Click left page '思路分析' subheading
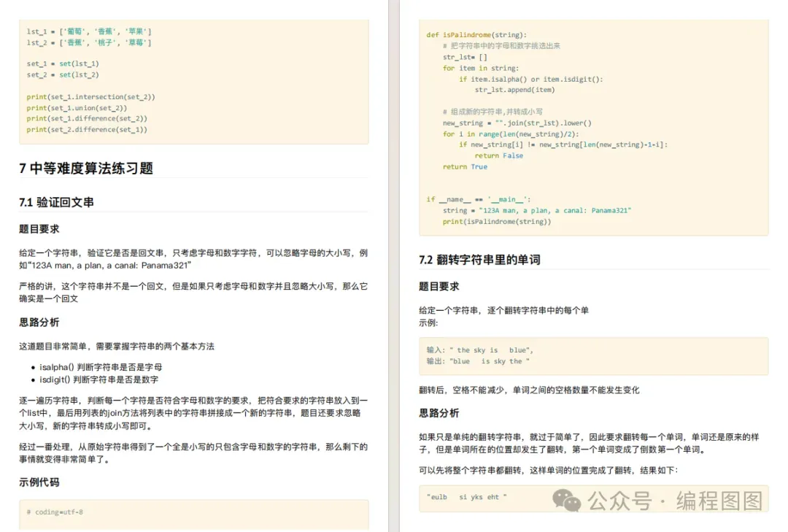This screenshot has height=532, width=788. point(39,323)
